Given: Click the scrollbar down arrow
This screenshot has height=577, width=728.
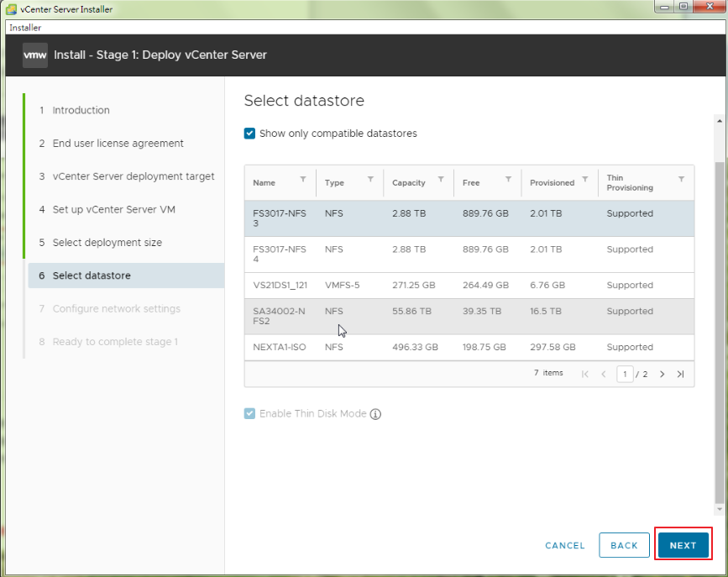Looking at the screenshot, I should pyautogui.click(x=720, y=509).
